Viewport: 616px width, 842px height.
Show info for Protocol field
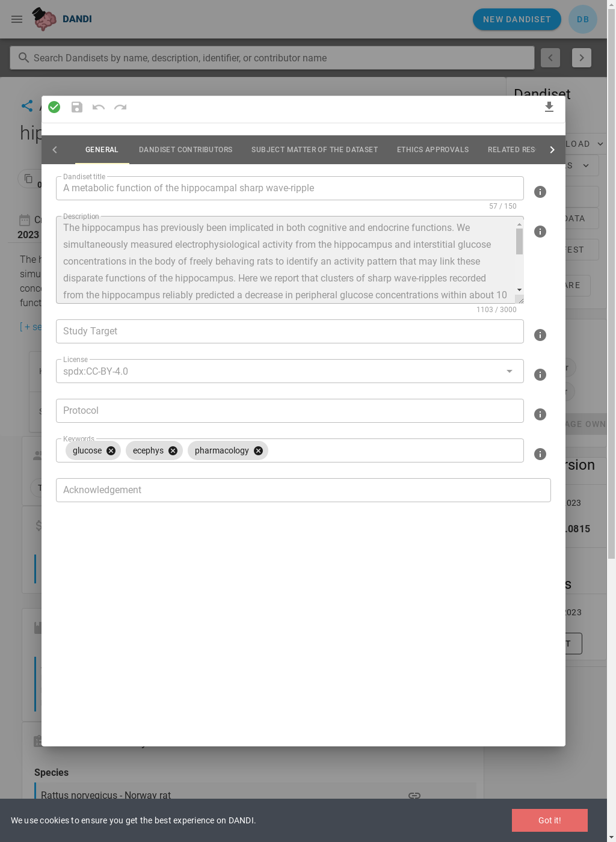click(x=540, y=414)
